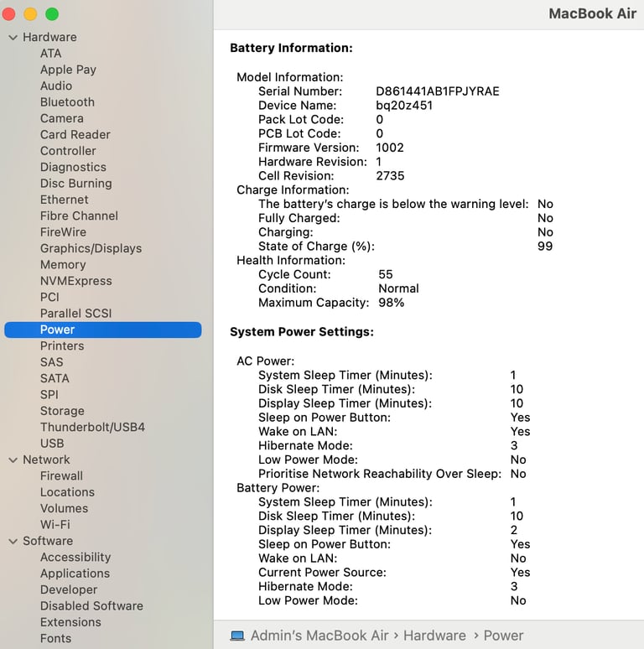Open the SPI entry
This screenshot has height=649, width=644.
[x=49, y=394]
